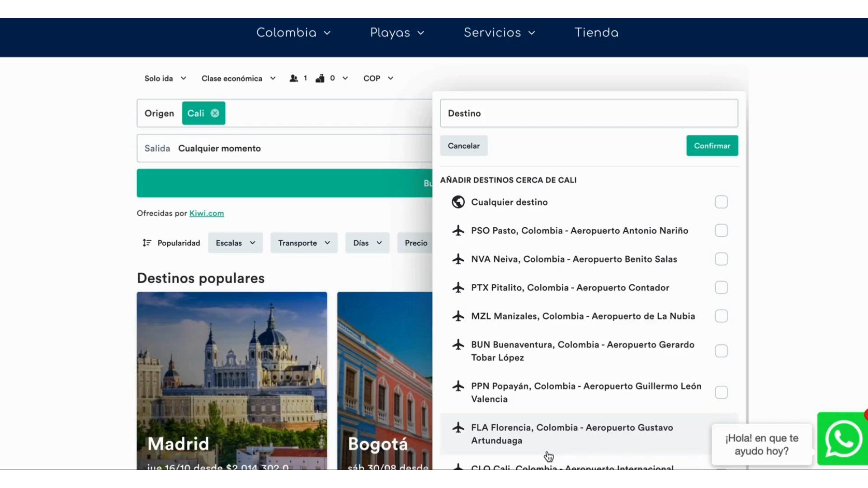The image size is (868, 488).
Task: Check the NVA Neiva checkbox
Action: click(x=721, y=259)
